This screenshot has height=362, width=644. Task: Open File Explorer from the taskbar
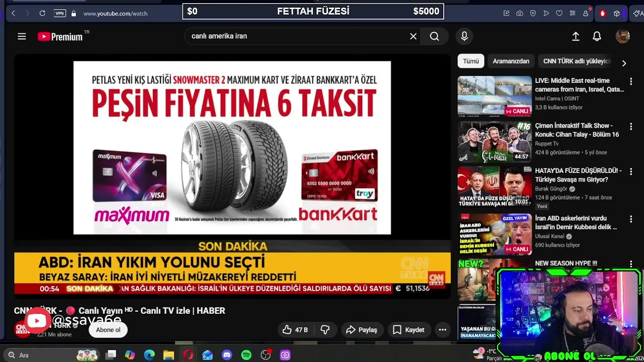coord(169,355)
